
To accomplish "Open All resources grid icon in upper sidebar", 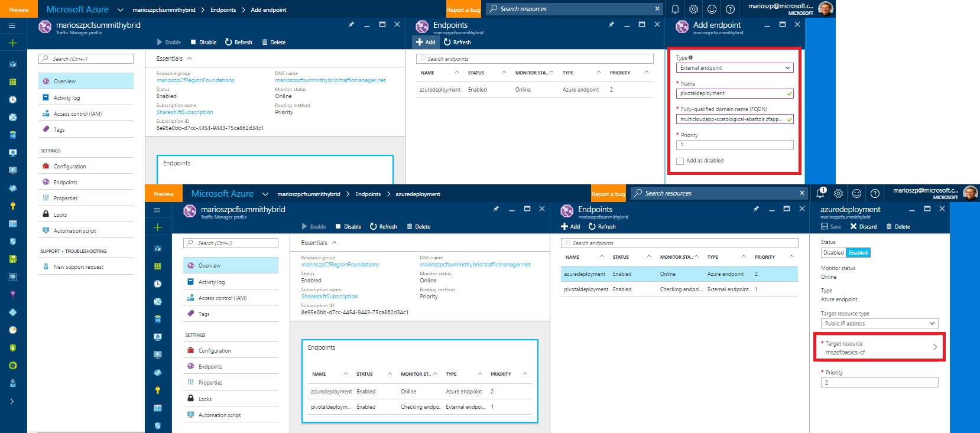I will point(12,82).
